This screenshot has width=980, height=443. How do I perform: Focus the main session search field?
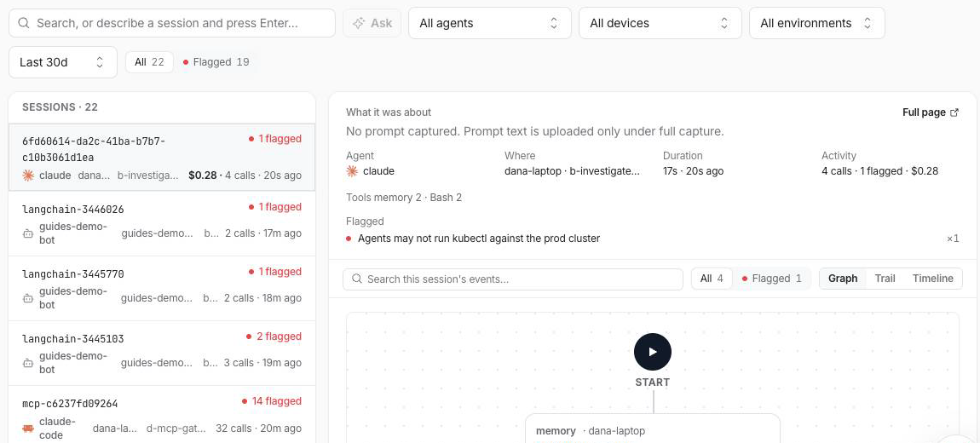point(172,23)
